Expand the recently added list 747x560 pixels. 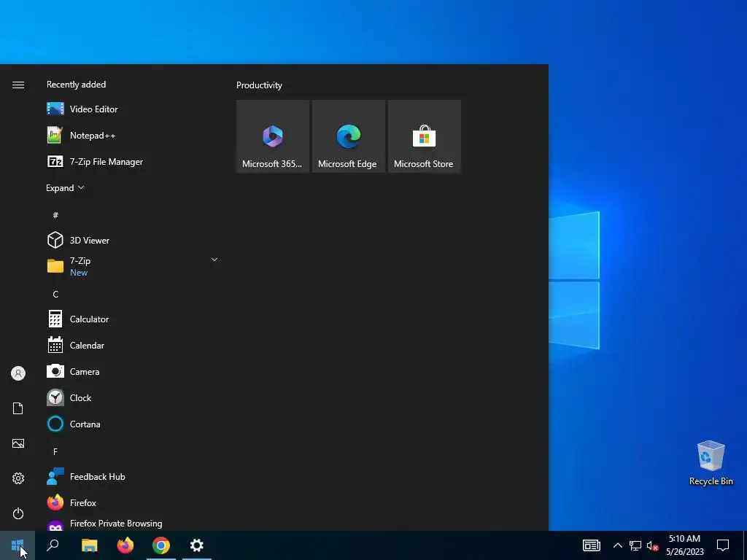[x=65, y=188]
